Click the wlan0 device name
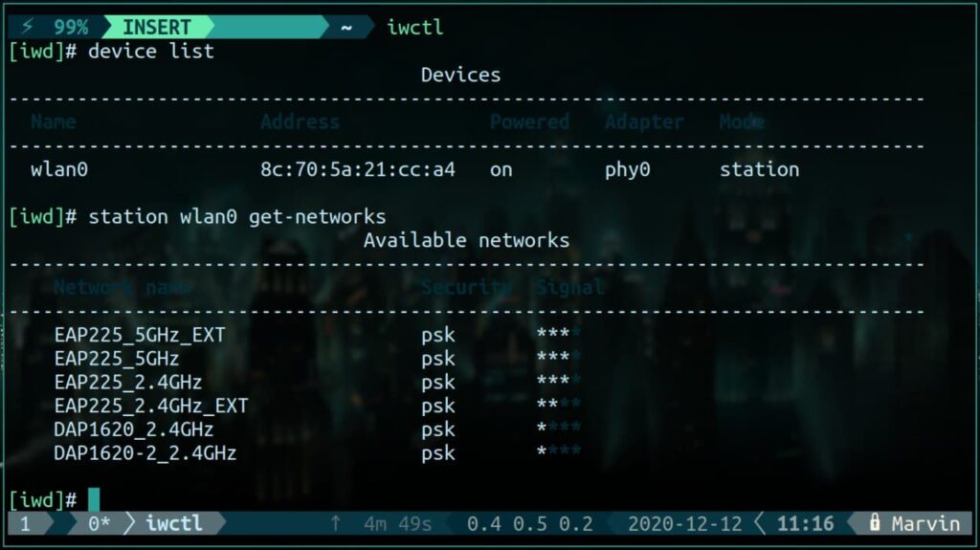Image resolution: width=980 pixels, height=550 pixels. (x=59, y=169)
